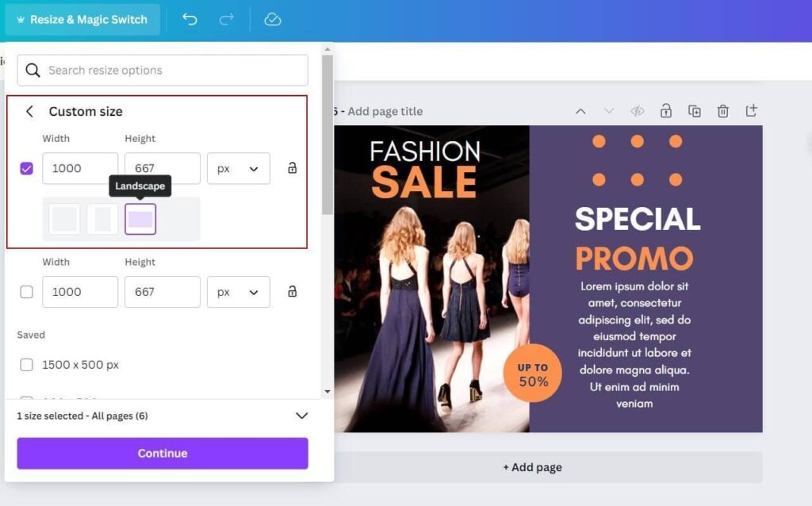
Task: Select the Landscape orientation preset
Action: [x=140, y=219]
